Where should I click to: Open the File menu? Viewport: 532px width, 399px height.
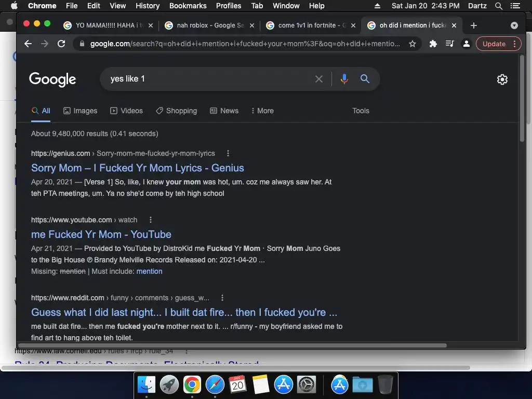[x=72, y=6]
